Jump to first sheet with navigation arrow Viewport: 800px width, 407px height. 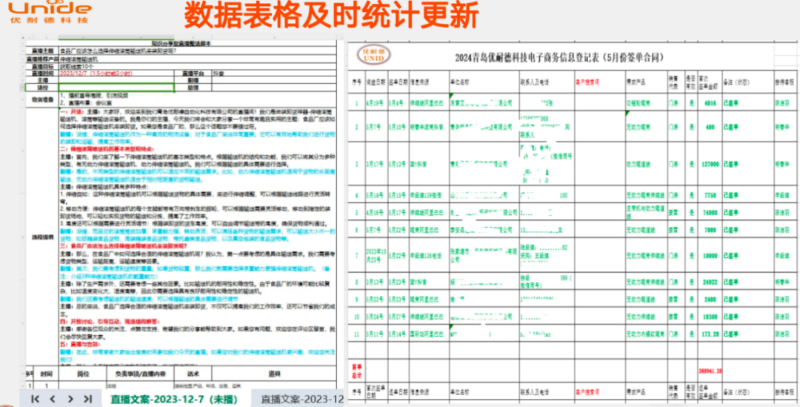click(35, 399)
